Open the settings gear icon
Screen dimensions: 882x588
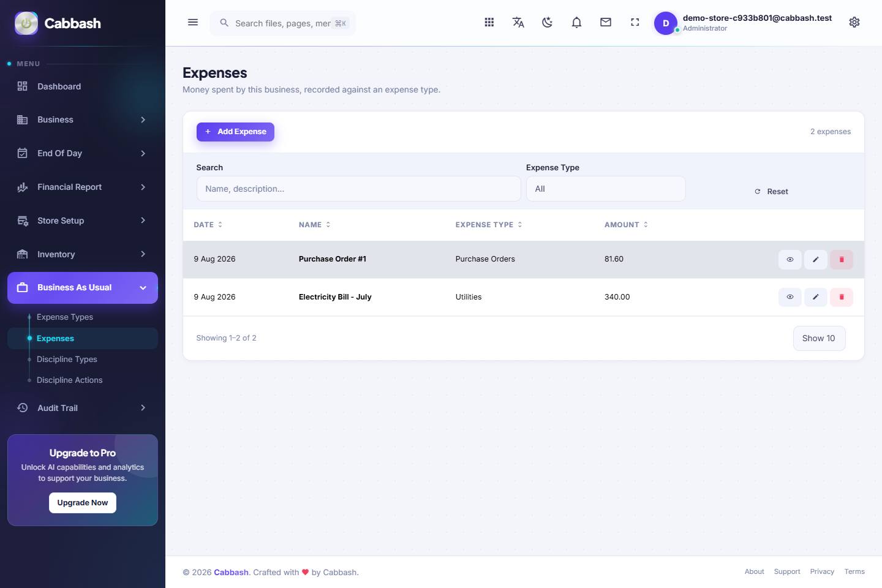coord(854,23)
